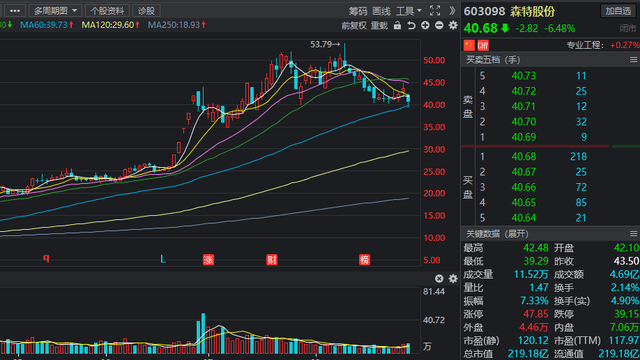Zoom in chart with plus icon
Viewport: 640px width, 360px height.
tap(425, 26)
